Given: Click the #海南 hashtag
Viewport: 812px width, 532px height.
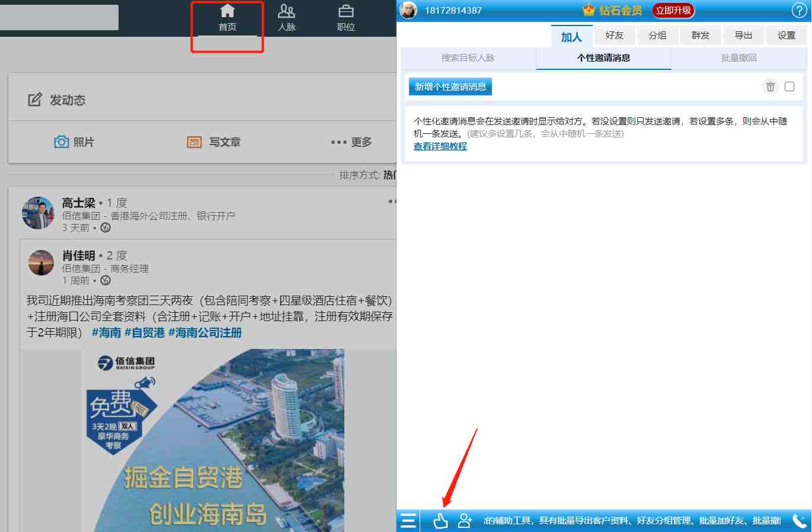Looking at the screenshot, I should (x=106, y=333).
